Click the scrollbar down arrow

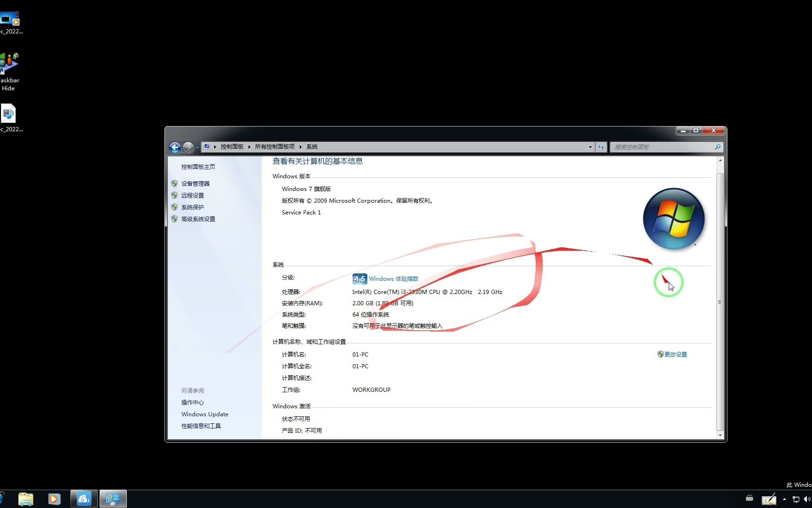720,435
